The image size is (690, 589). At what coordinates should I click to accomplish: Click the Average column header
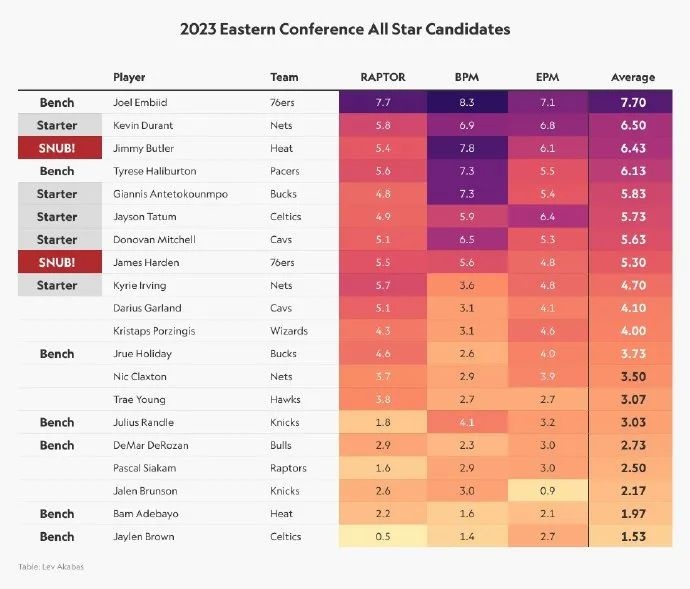[633, 77]
